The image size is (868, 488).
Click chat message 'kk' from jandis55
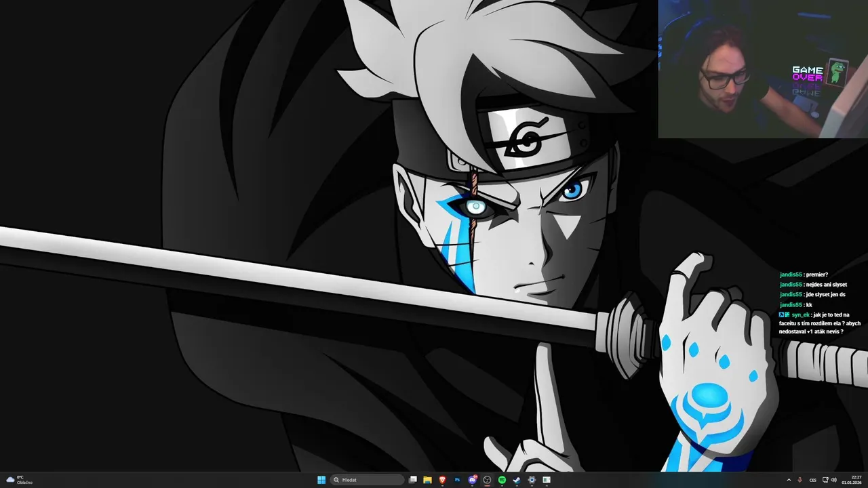point(809,305)
